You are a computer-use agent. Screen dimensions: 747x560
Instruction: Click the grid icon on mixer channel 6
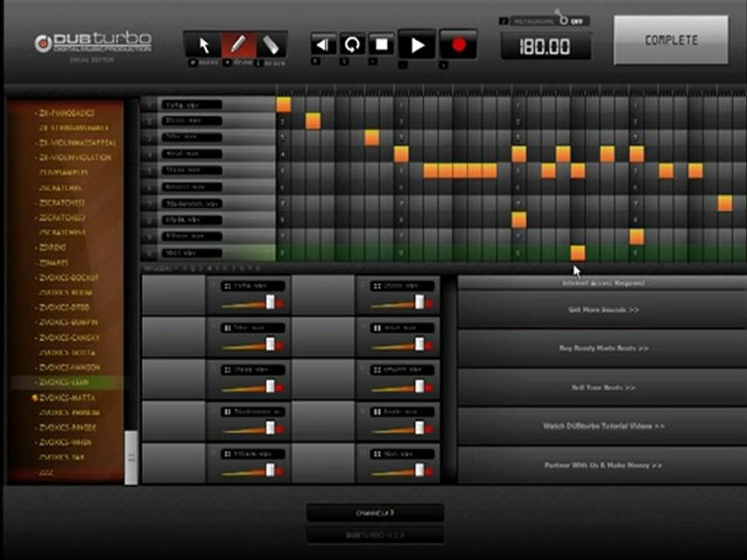377,370
